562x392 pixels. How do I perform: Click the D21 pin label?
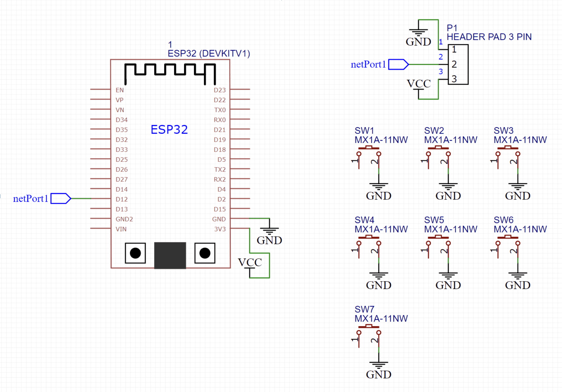click(220, 130)
